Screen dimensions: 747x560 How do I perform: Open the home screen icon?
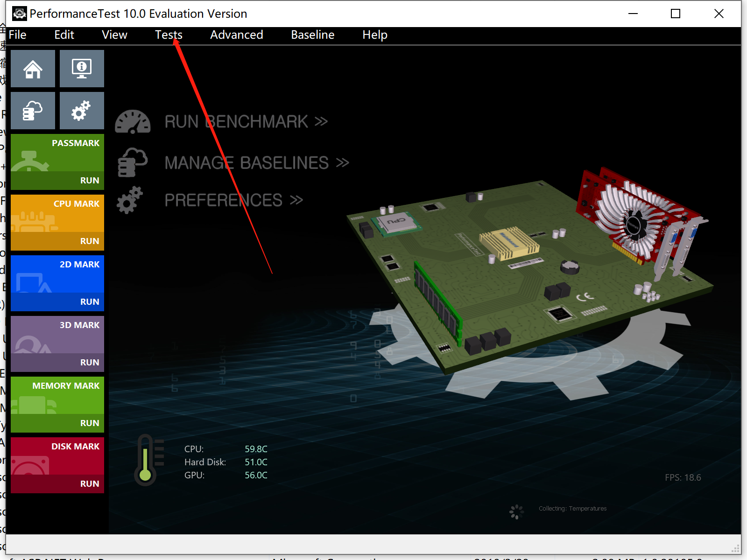pyautogui.click(x=33, y=69)
